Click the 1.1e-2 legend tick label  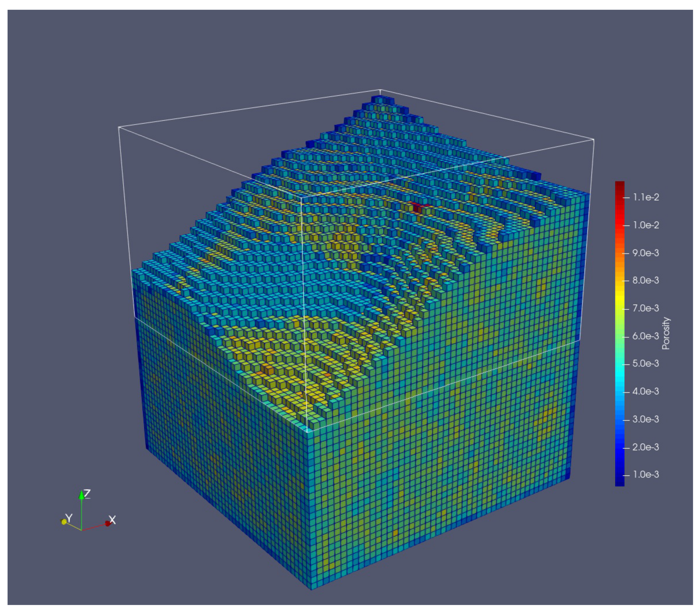tap(646, 197)
